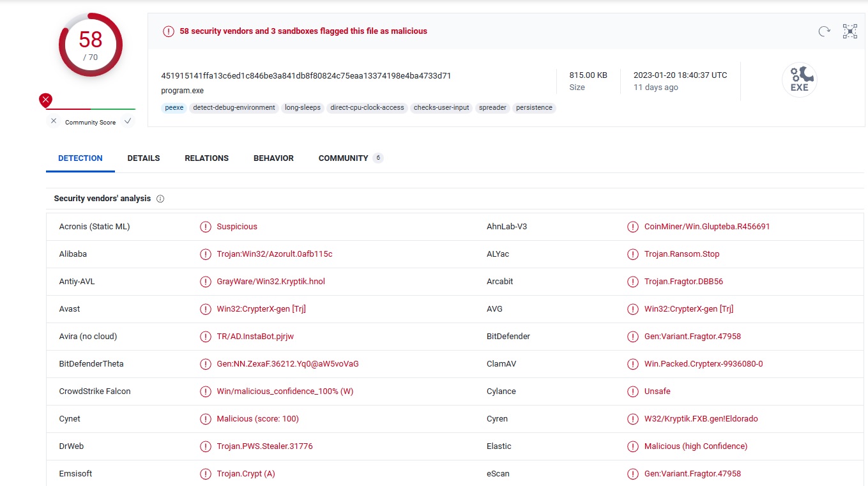Click the warning icon in the DrWeb row
Image resolution: width=868 pixels, height=486 pixels.
[x=206, y=446]
